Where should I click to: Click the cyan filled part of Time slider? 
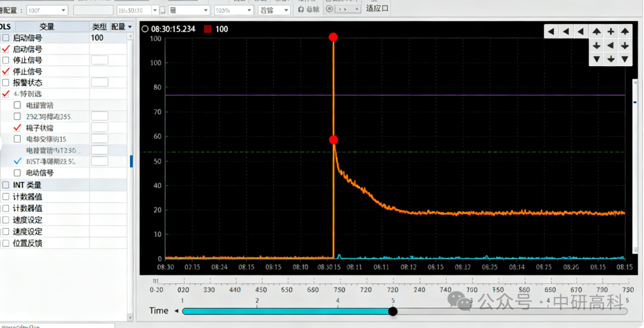287,311
